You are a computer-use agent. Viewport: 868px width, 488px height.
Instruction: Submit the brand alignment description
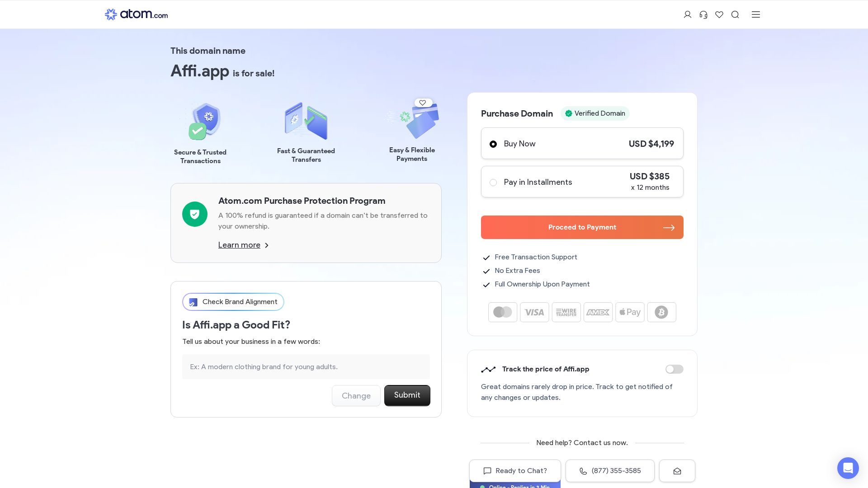click(x=407, y=395)
